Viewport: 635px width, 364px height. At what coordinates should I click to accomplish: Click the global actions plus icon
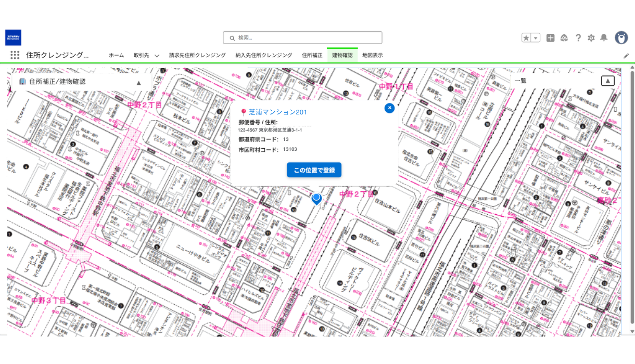click(550, 38)
